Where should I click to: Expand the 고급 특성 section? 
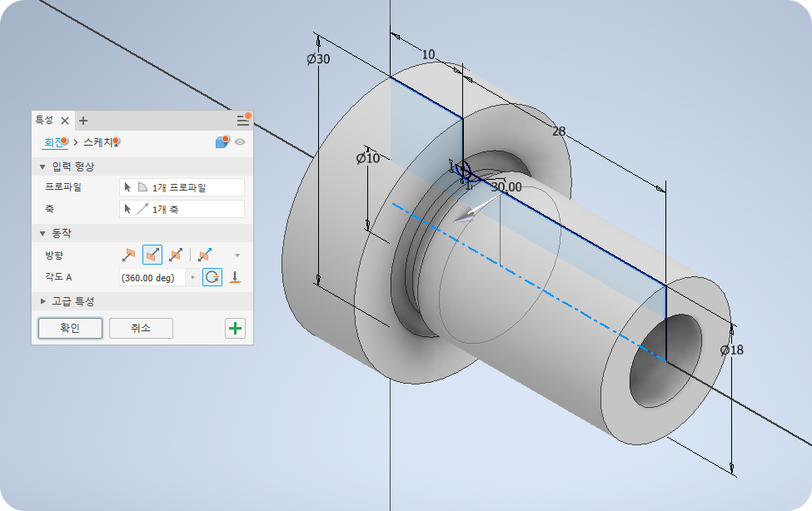click(x=43, y=301)
